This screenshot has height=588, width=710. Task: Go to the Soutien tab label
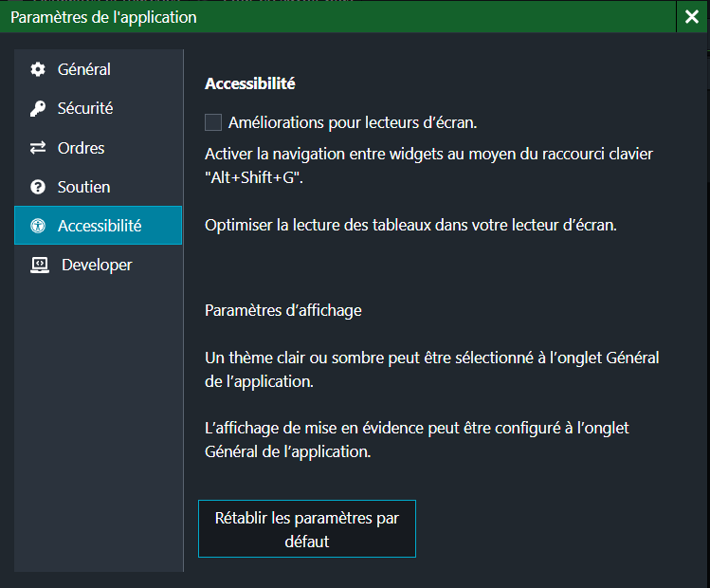[84, 188]
